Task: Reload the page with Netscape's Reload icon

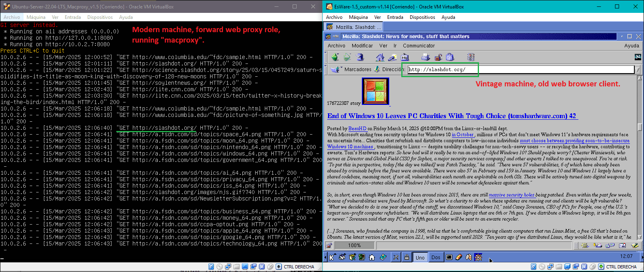Action: click(359, 57)
